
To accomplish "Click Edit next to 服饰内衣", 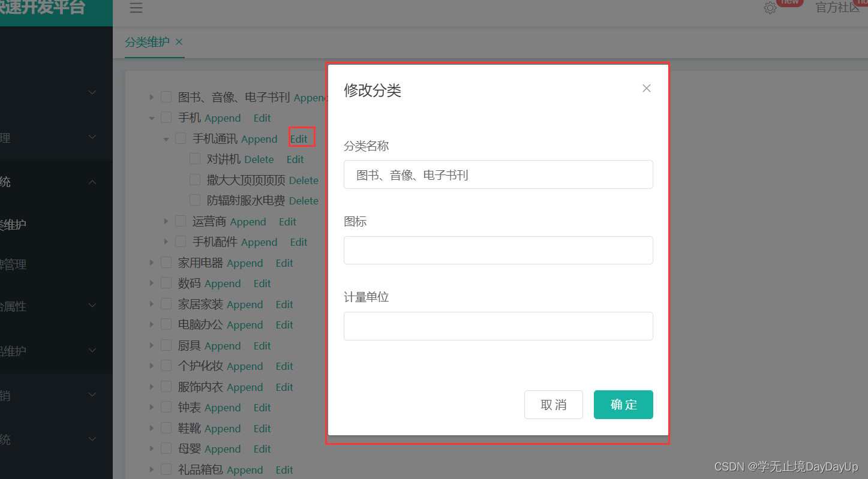I will 284,387.
